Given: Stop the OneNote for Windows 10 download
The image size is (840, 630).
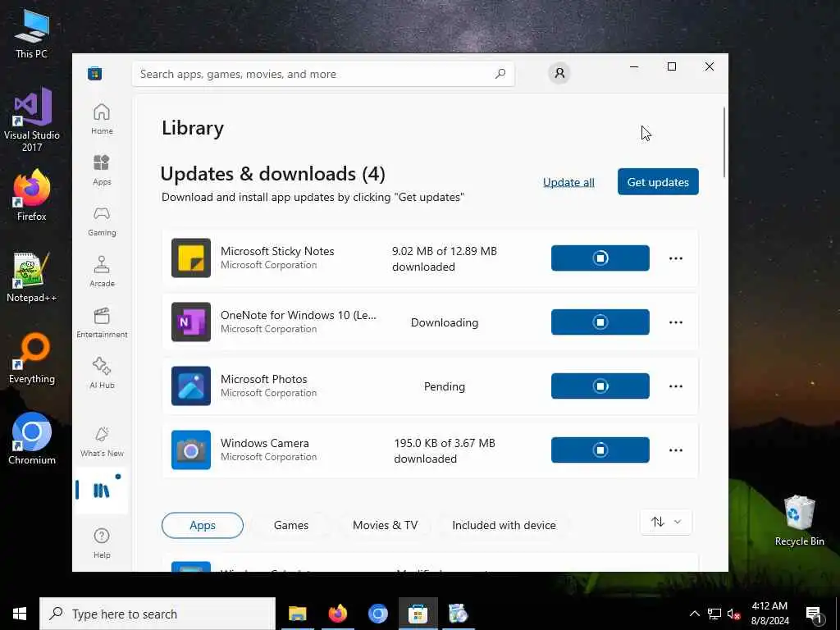Looking at the screenshot, I should [x=600, y=322].
